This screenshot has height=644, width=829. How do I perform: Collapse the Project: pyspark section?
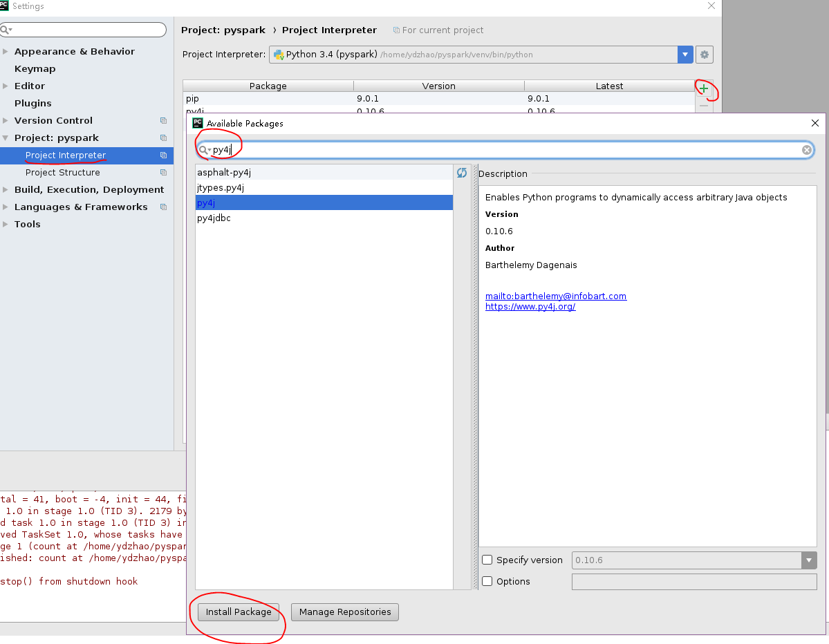[x=6, y=138]
